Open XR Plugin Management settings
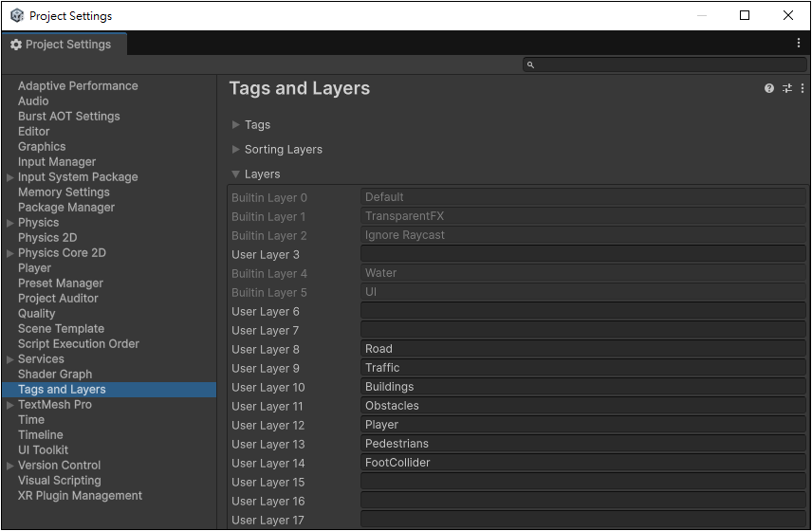812x531 pixels. coord(80,496)
